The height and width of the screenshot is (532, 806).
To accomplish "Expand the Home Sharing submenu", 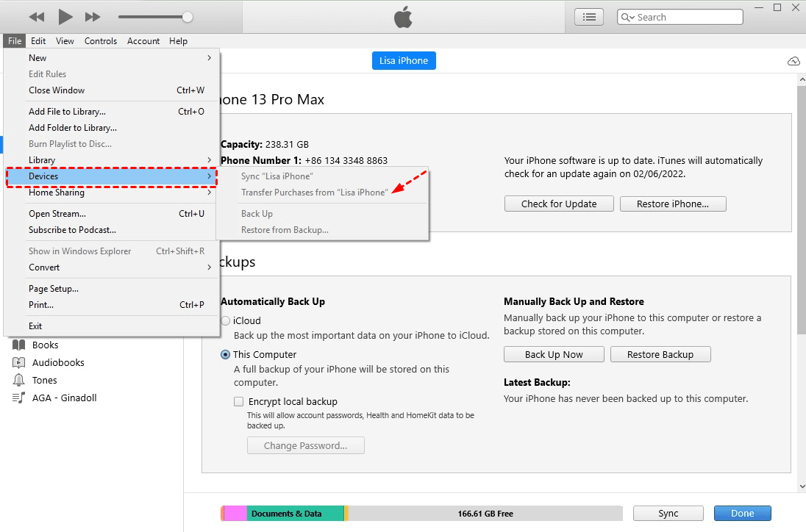I will coord(112,193).
